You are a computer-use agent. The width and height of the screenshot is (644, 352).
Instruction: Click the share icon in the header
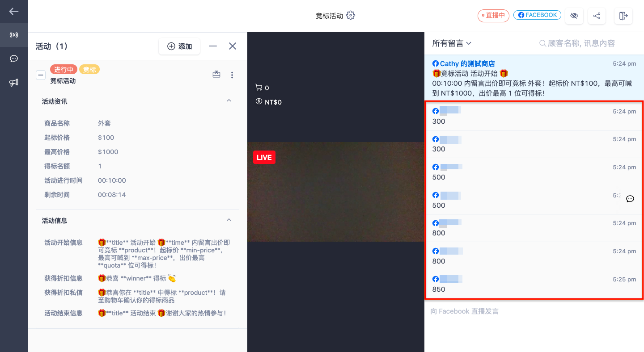pyautogui.click(x=597, y=16)
